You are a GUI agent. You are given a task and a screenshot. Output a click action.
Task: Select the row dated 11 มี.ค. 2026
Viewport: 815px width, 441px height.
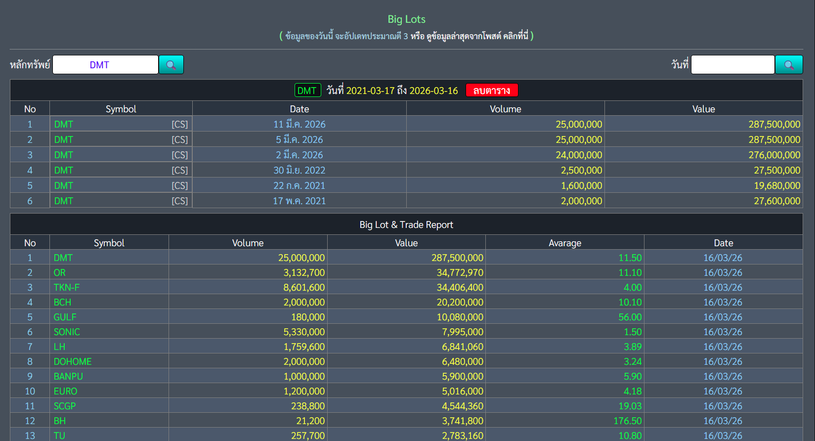pyautogui.click(x=298, y=124)
